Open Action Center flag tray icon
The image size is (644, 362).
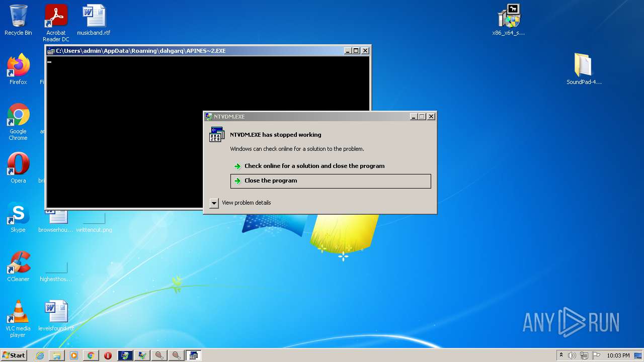[x=596, y=355]
